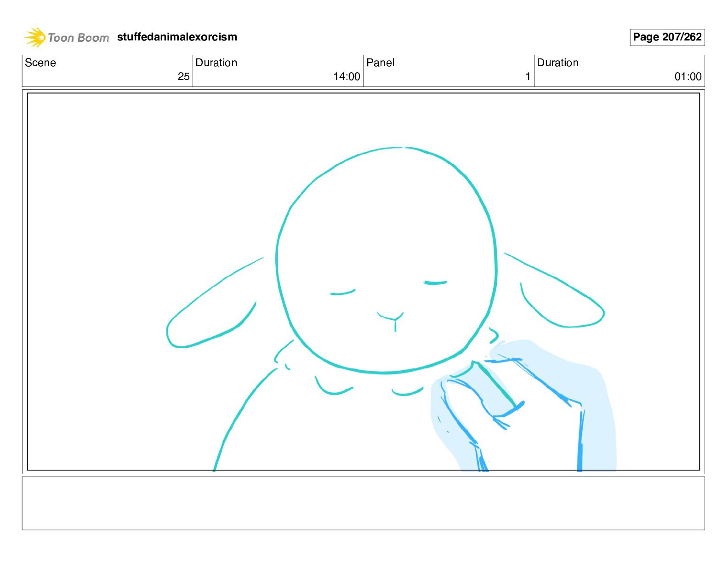Select the scene number '25'

point(183,76)
